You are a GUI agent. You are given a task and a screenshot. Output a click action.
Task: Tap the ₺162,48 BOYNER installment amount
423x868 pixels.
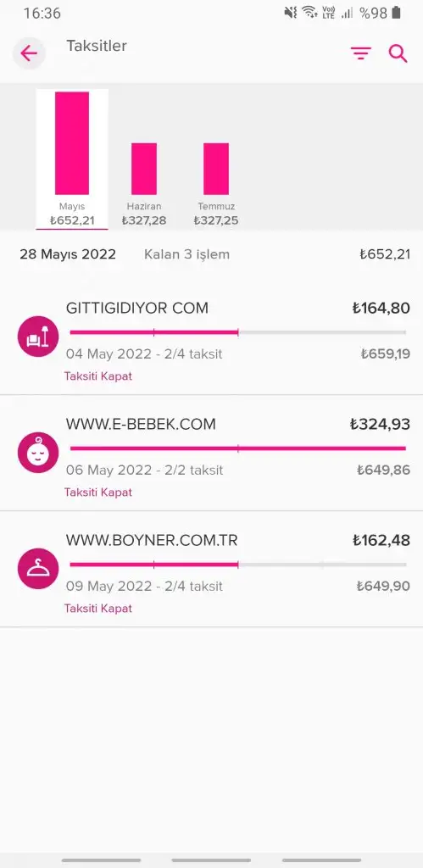[381, 540]
